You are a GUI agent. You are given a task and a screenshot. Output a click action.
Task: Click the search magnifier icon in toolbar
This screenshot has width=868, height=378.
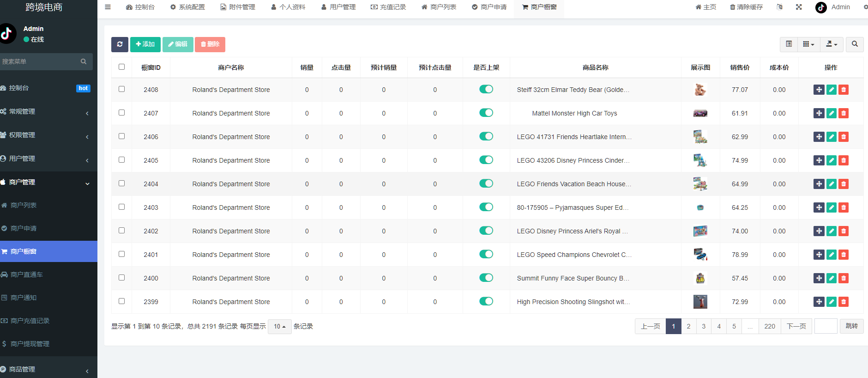[x=855, y=44]
